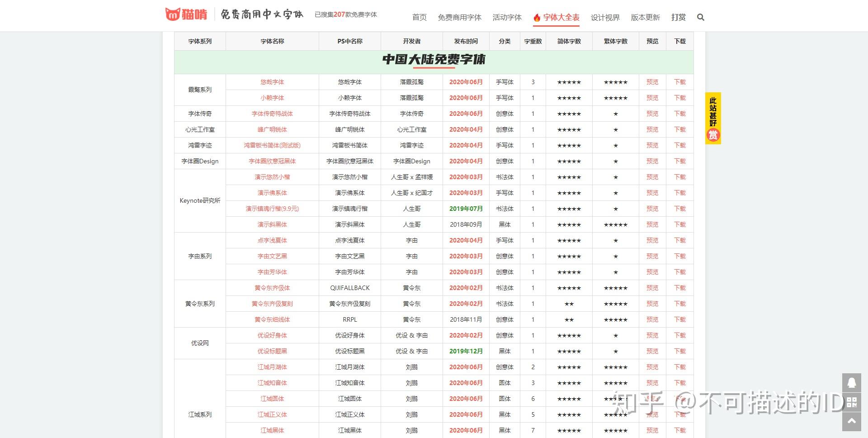Viewport: 868px width, 438px height.
Task: Click the 黄令东齐伋体 font name link
Action: (x=272, y=288)
